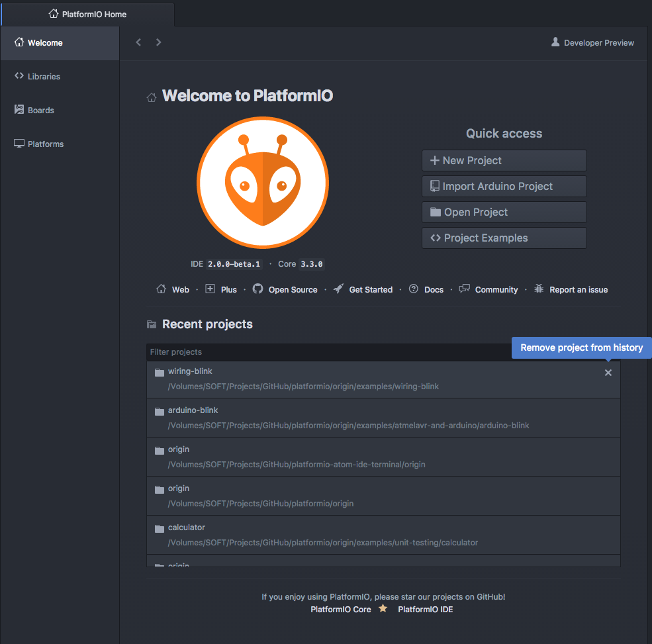Open origin project at GitHub/platformio/origin path
The image size is (652, 644).
(383, 496)
